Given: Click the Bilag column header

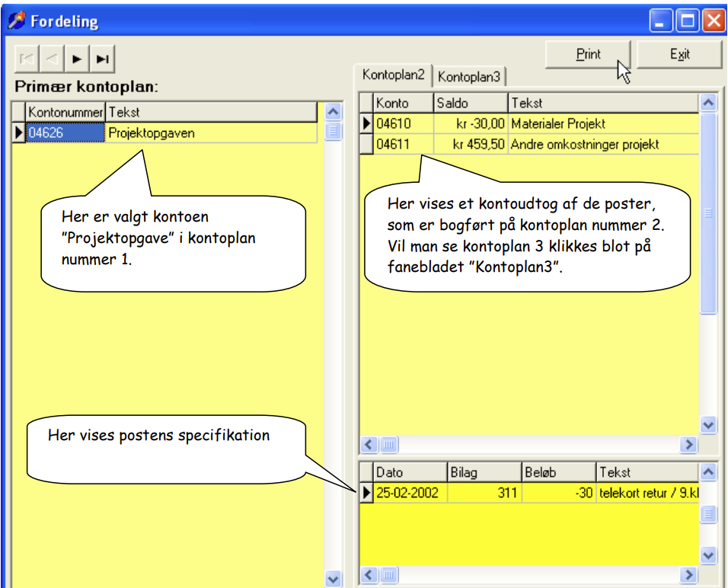Looking at the screenshot, I should [x=485, y=472].
